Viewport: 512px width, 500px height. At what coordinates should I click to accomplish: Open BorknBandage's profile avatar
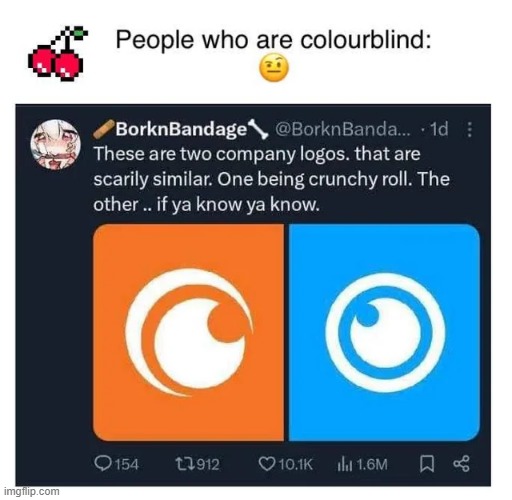click(55, 145)
